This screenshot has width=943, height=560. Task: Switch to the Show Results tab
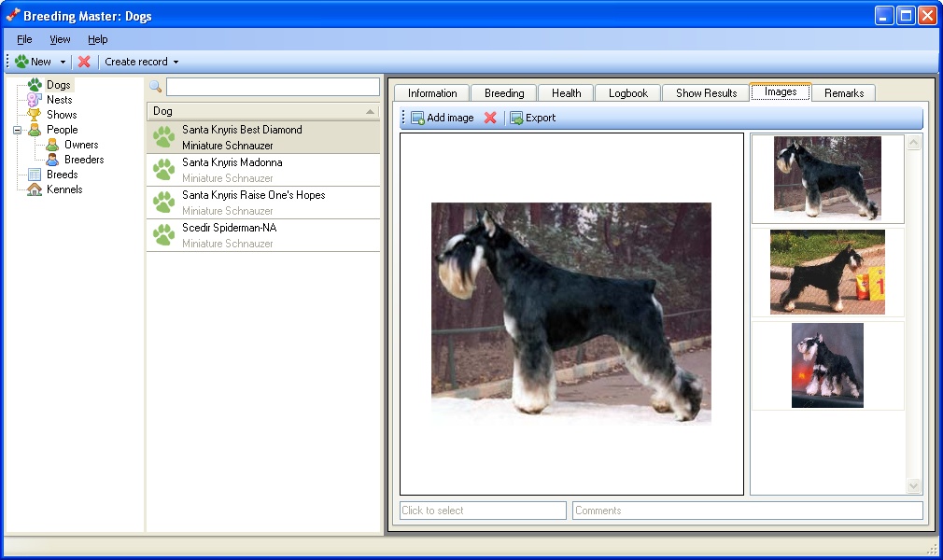click(706, 92)
